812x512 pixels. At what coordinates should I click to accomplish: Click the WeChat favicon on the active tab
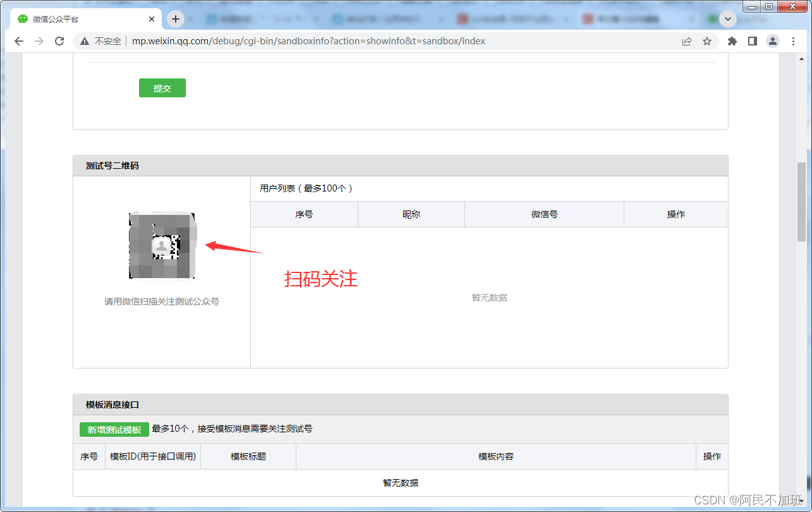[22, 18]
